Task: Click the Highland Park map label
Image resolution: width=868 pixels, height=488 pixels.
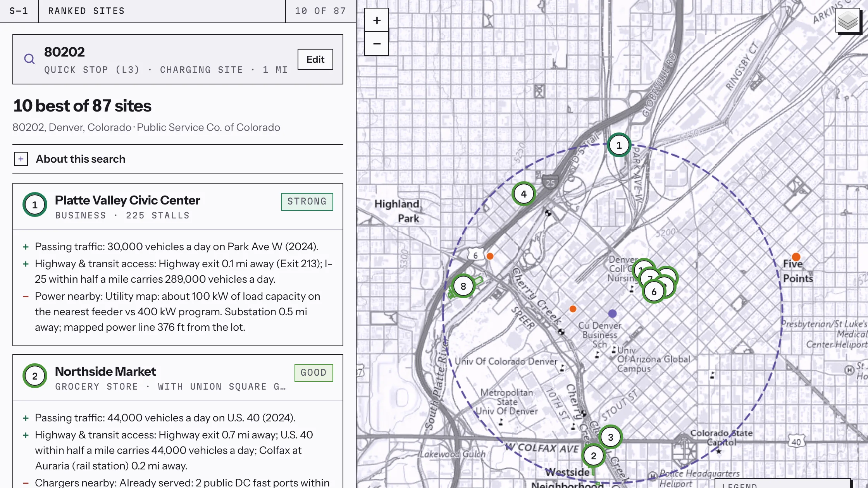Action: coord(397,211)
